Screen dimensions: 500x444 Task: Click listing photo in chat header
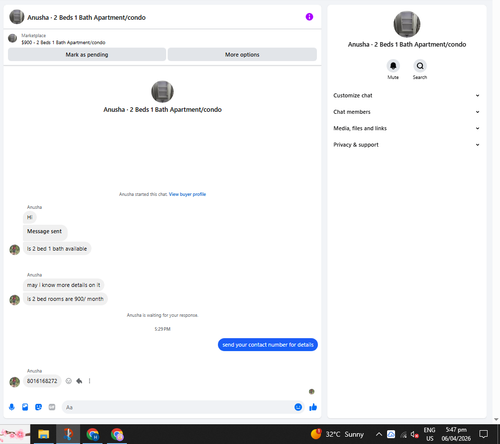17,17
